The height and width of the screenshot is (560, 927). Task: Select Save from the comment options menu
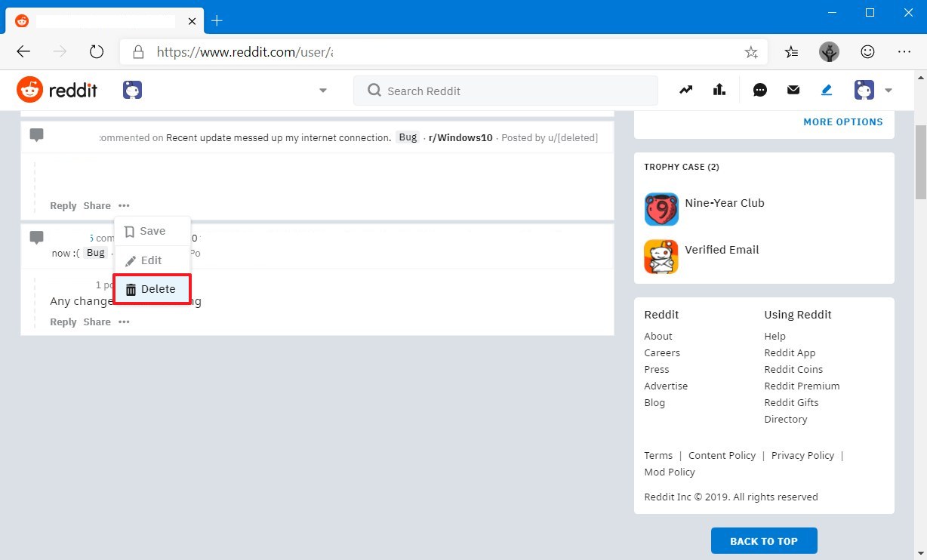tap(151, 231)
